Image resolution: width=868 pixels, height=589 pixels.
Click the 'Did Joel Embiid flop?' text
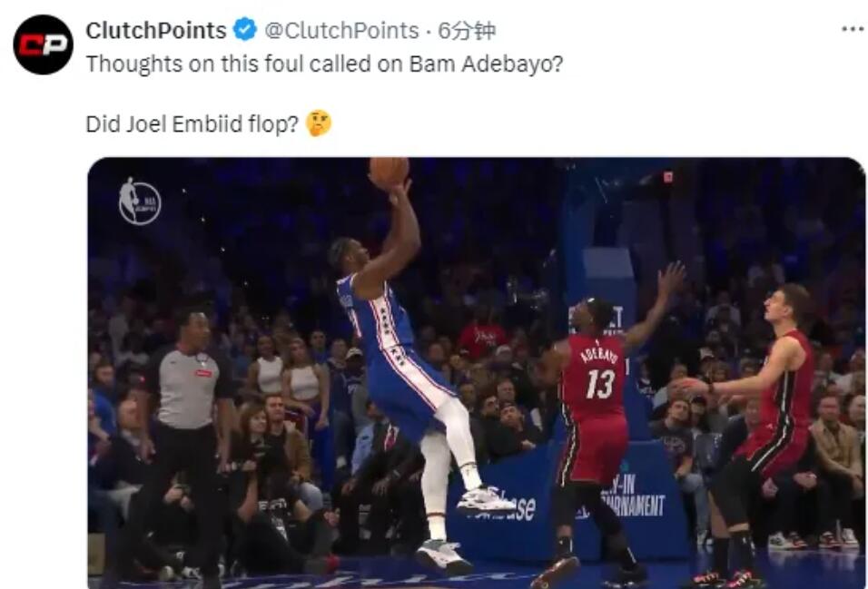click(x=192, y=124)
